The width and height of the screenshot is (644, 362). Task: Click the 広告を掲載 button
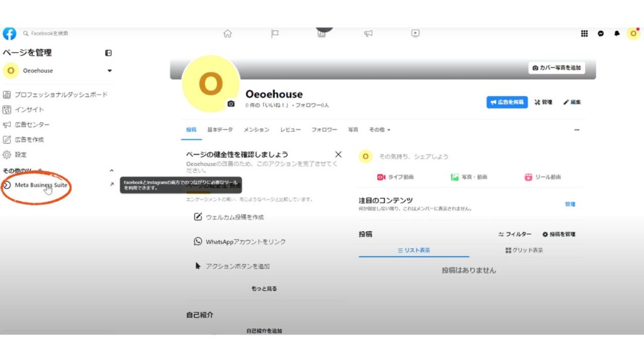(507, 102)
